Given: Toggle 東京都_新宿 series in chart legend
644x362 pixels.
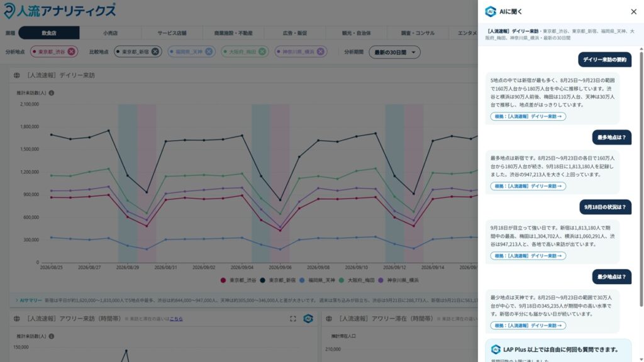Looking at the screenshot, I should point(277,280).
